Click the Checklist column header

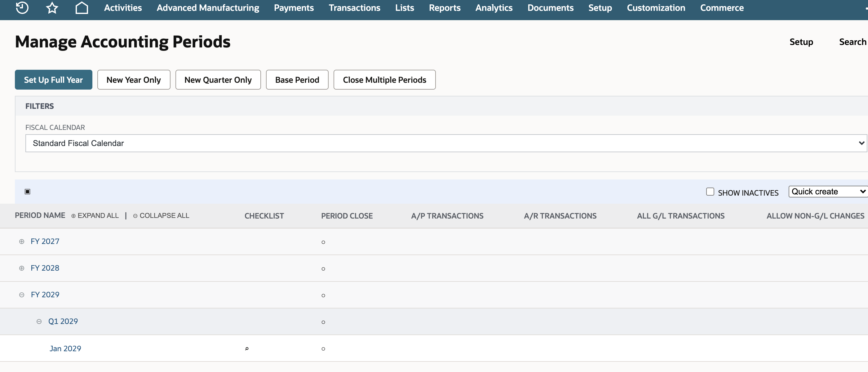[264, 216]
